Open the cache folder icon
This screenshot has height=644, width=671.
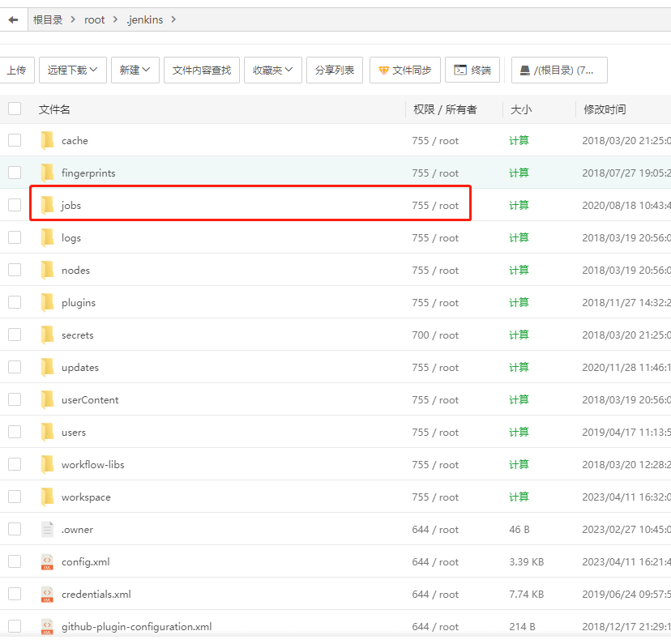tap(47, 141)
